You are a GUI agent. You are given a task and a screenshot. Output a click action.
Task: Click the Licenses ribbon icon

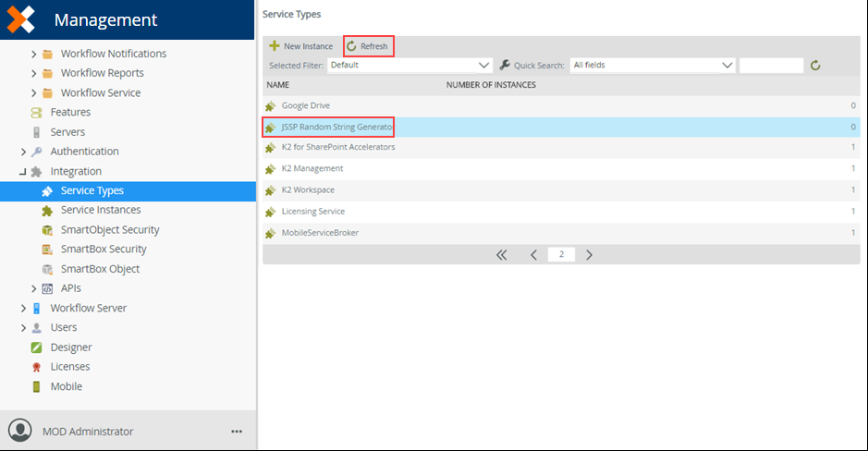36,367
